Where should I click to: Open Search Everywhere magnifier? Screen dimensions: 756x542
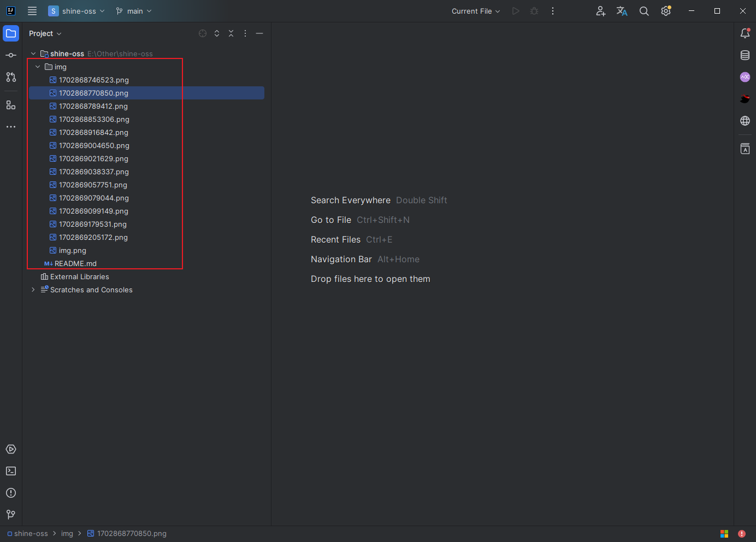click(644, 11)
